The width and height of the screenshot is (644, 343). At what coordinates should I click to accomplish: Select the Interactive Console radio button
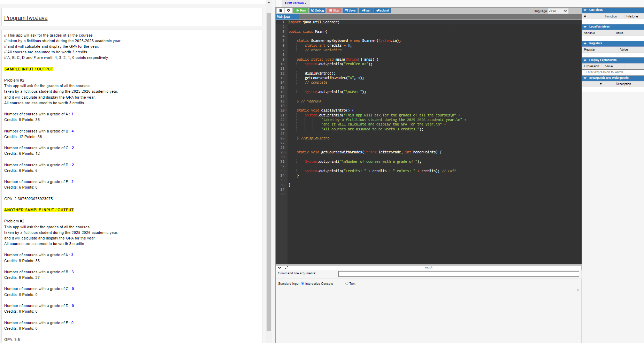pos(302,283)
